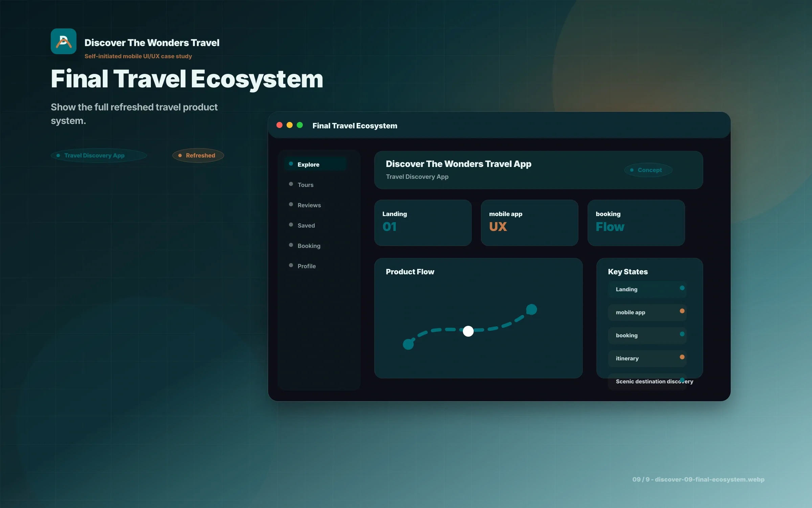Select Explore in the sidebar
Image resolution: width=812 pixels, height=508 pixels.
click(315, 164)
